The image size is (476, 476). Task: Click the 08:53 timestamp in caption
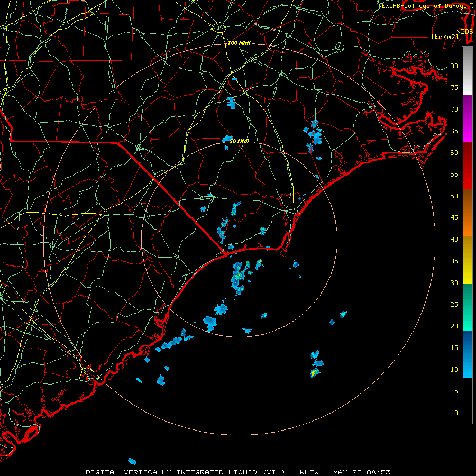click(378, 472)
